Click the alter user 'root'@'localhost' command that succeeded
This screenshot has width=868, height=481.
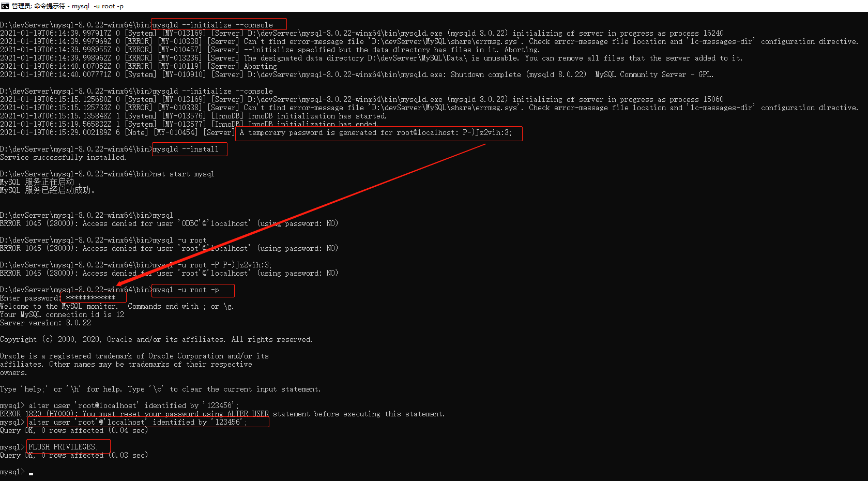[x=138, y=422]
